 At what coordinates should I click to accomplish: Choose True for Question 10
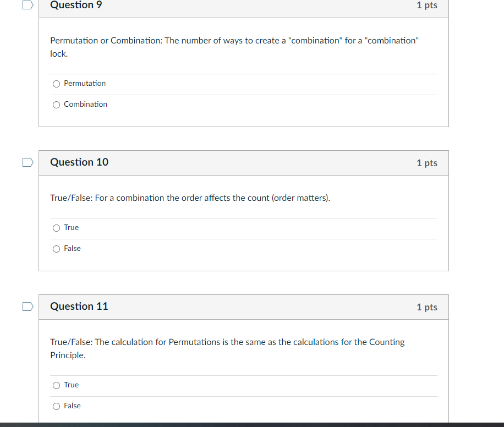pos(56,228)
